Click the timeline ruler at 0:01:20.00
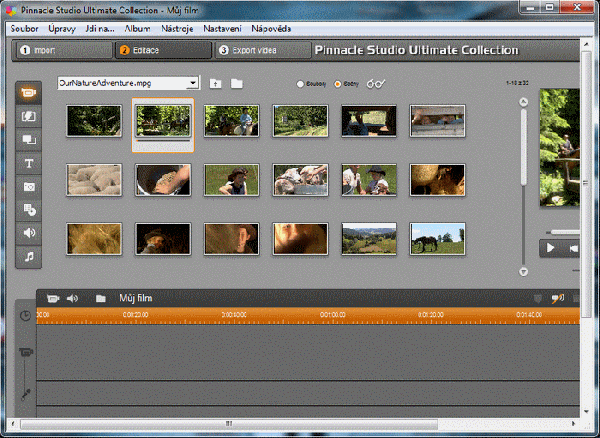Viewport: 600px width, 438px height. 431,315
